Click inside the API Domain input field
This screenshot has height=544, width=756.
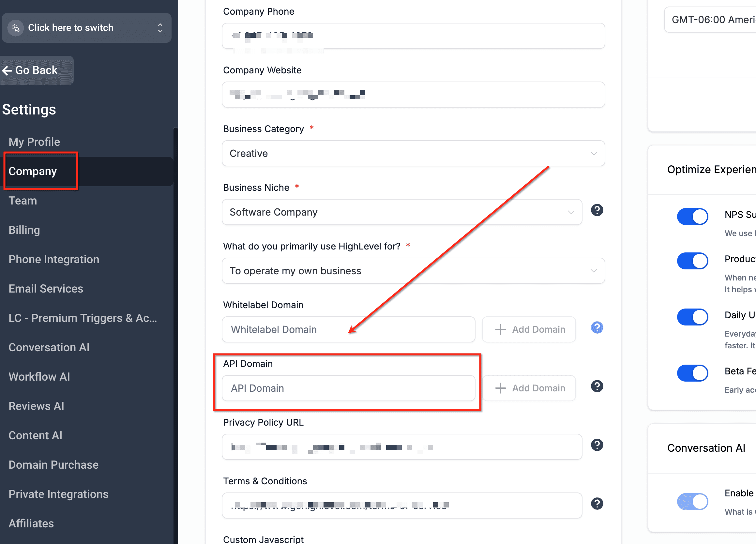348,388
